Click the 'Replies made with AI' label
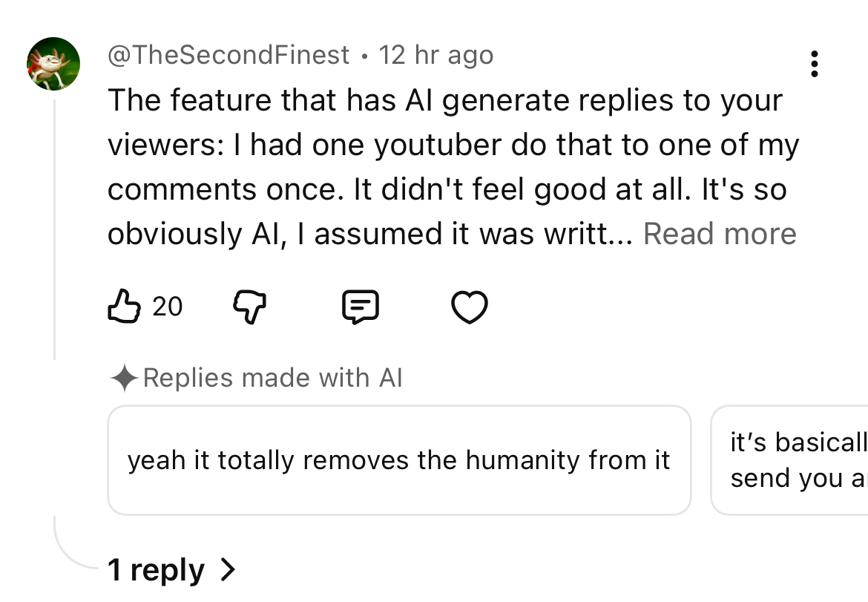 pos(272,379)
